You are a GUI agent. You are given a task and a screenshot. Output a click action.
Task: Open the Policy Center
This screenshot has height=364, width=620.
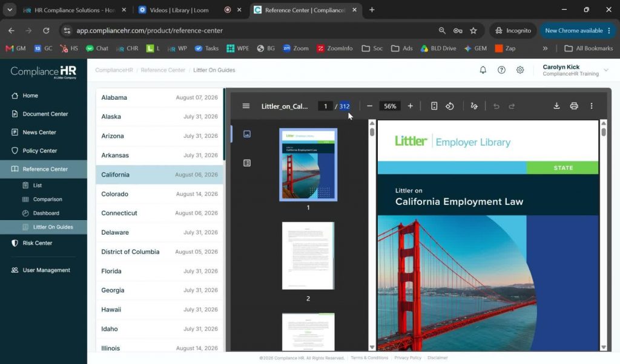click(x=44, y=151)
